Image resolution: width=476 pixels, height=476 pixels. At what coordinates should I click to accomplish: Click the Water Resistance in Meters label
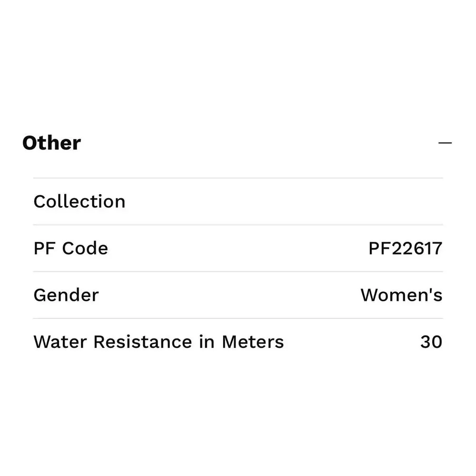click(x=159, y=342)
